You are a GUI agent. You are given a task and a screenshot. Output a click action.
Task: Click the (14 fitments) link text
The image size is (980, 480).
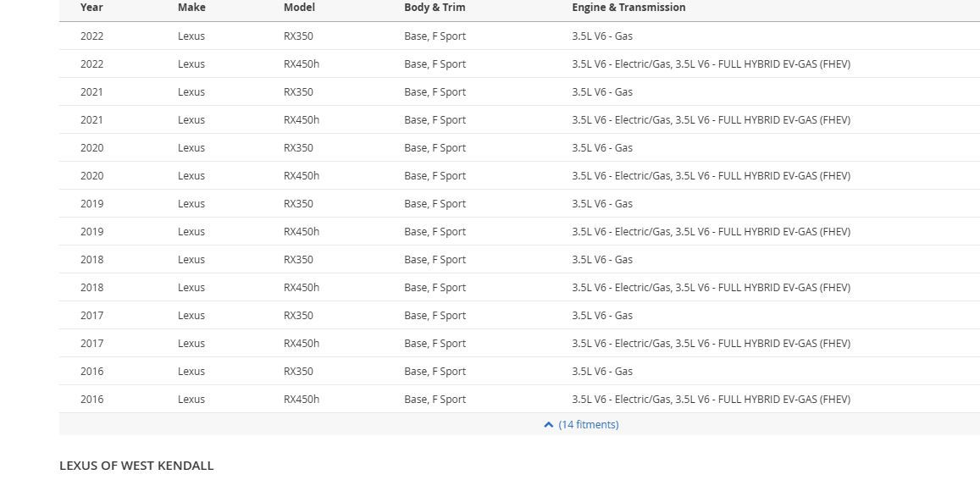tap(589, 425)
